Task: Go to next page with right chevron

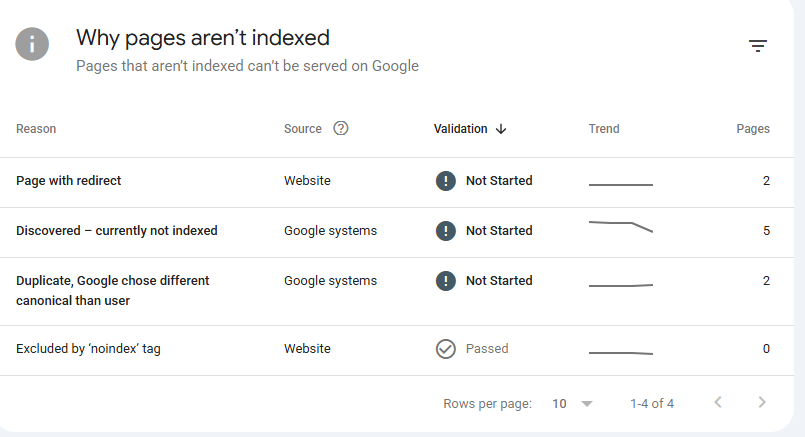Action: (x=762, y=402)
